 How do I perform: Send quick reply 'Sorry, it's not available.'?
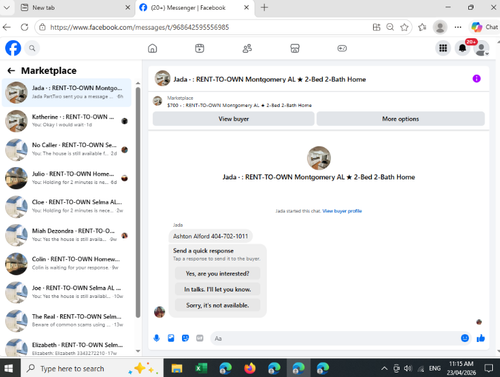point(217,305)
